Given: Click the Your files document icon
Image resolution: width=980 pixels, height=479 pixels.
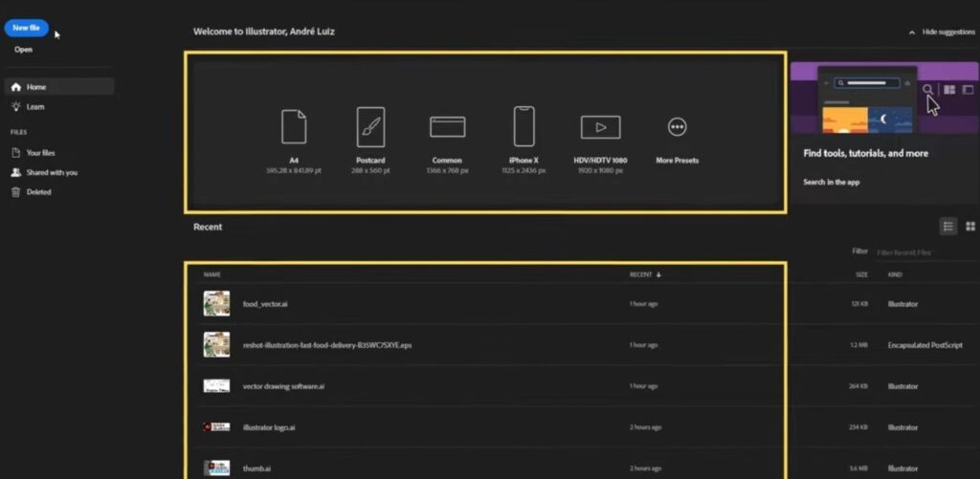Looking at the screenshot, I should 16,152.
